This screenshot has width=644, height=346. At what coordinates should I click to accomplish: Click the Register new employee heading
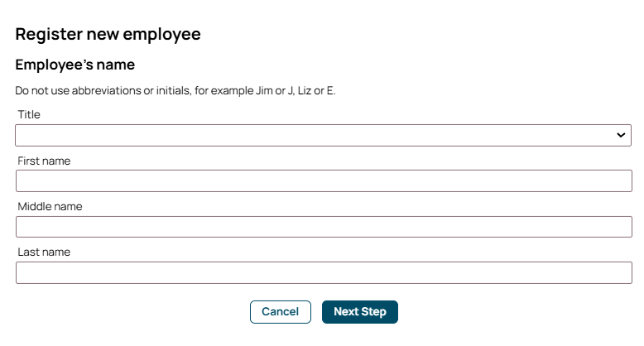click(108, 35)
